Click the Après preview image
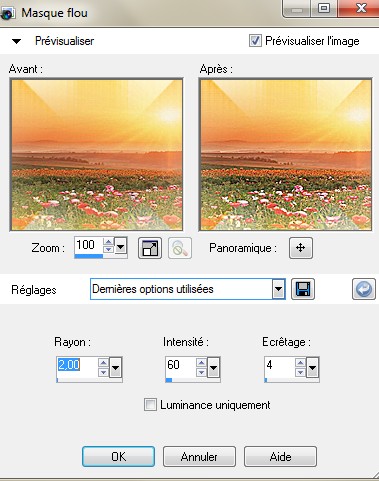This screenshot has height=481, width=379. click(x=286, y=154)
